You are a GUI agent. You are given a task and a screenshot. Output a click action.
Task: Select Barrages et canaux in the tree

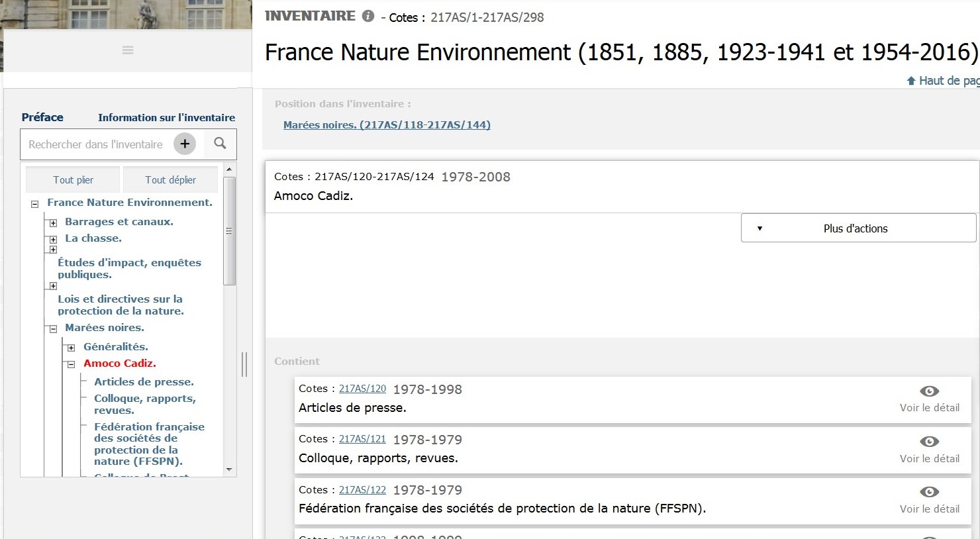coord(119,221)
